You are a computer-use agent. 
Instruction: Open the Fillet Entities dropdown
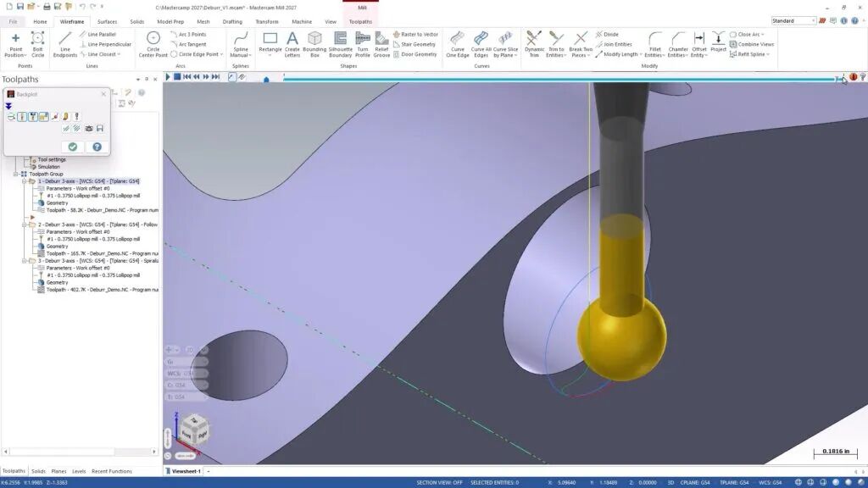pyautogui.click(x=655, y=55)
